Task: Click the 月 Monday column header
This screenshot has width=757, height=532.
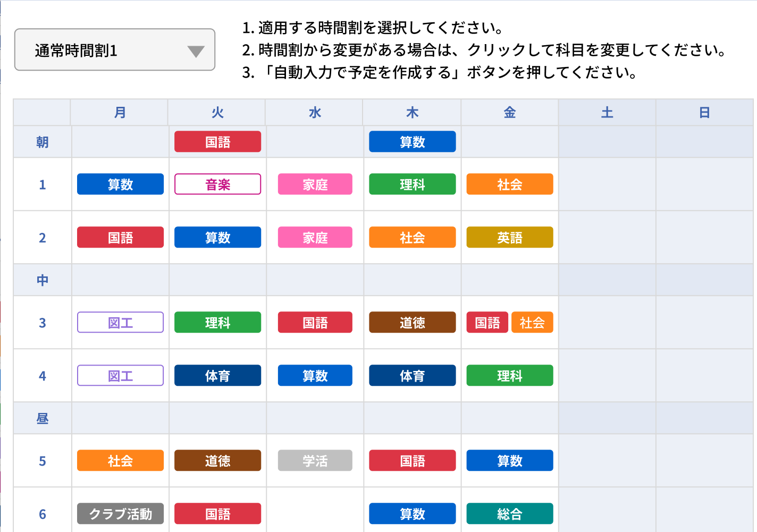Action: point(120,113)
